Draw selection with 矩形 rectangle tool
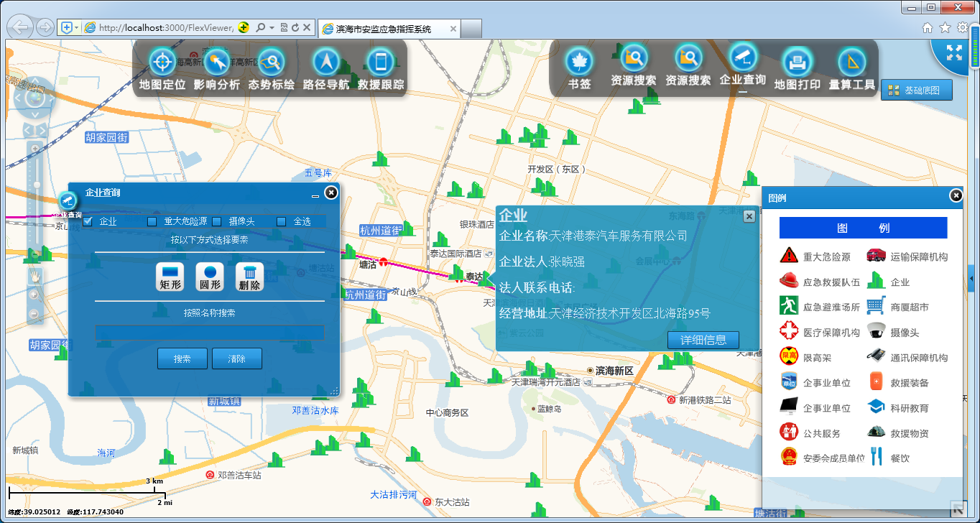The width and height of the screenshot is (980, 523). pyautogui.click(x=170, y=277)
